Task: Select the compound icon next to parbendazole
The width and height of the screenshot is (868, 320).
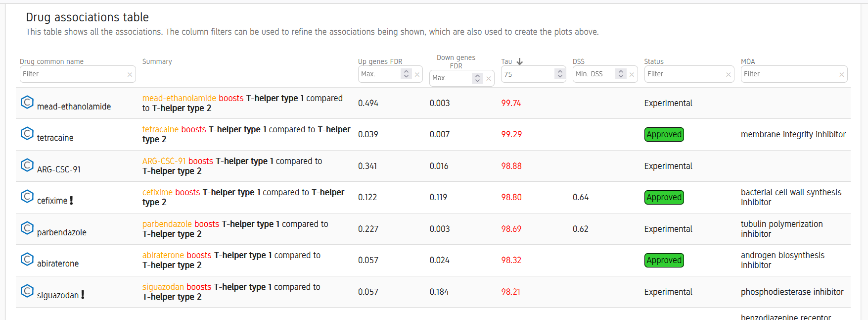Action: [27, 228]
